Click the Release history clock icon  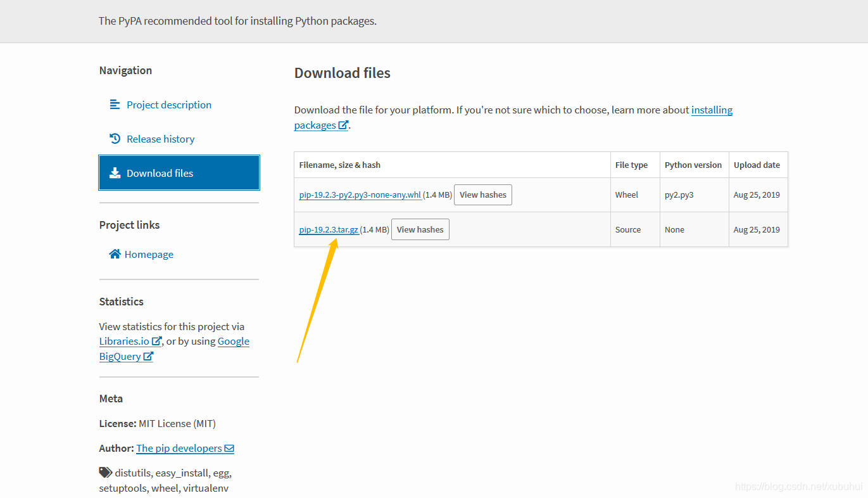[x=115, y=139]
